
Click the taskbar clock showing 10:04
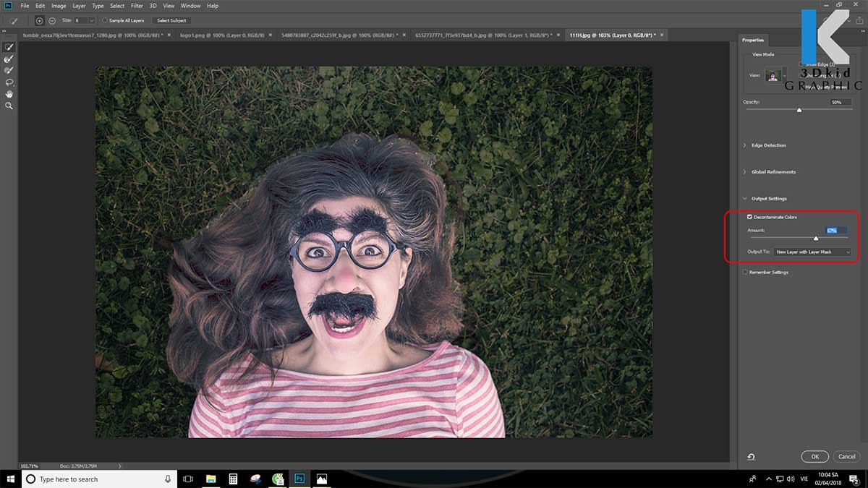click(x=829, y=479)
